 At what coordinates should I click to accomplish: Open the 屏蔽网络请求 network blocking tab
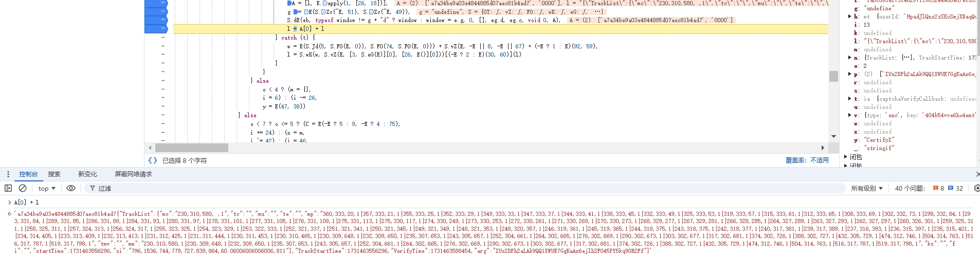coord(133,174)
